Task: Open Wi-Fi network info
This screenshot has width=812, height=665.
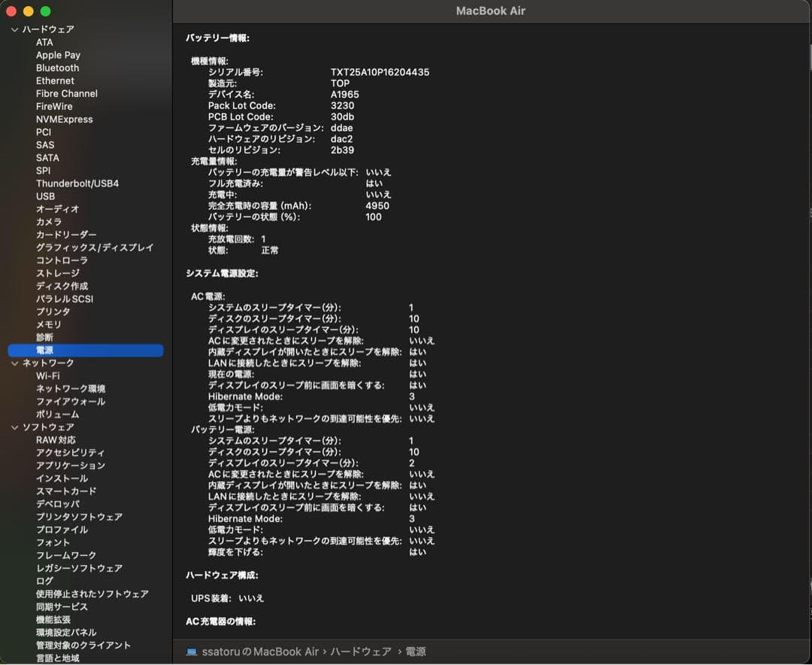Action: (47, 376)
